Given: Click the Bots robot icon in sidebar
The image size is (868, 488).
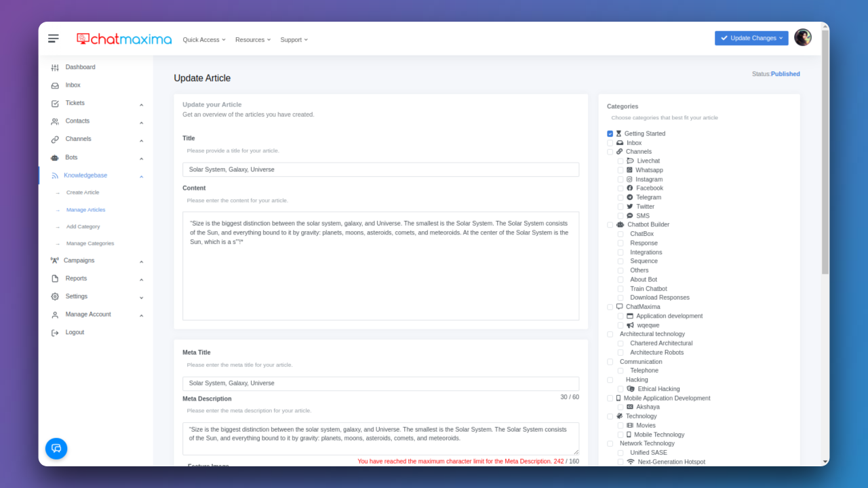Looking at the screenshot, I should (55, 157).
